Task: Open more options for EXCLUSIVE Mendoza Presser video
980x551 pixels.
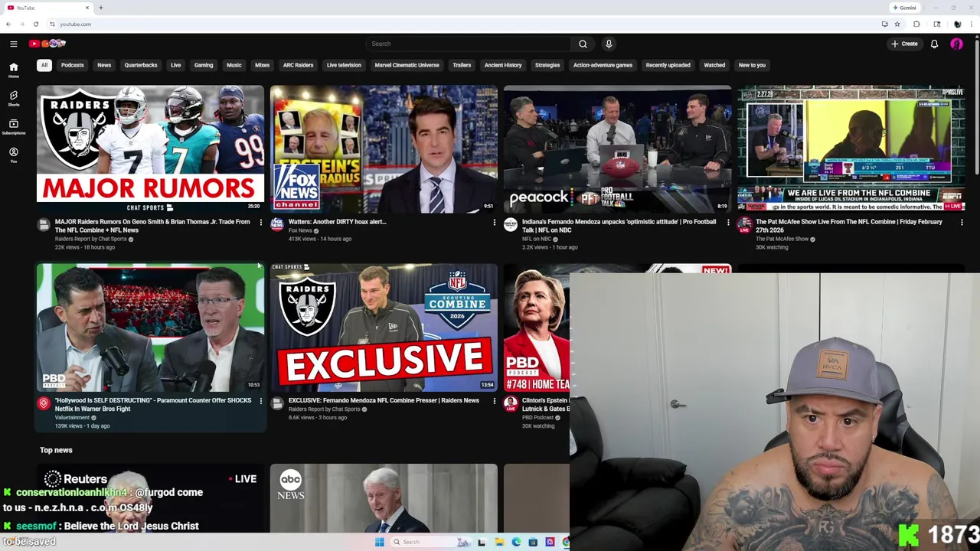Action: [x=494, y=401]
